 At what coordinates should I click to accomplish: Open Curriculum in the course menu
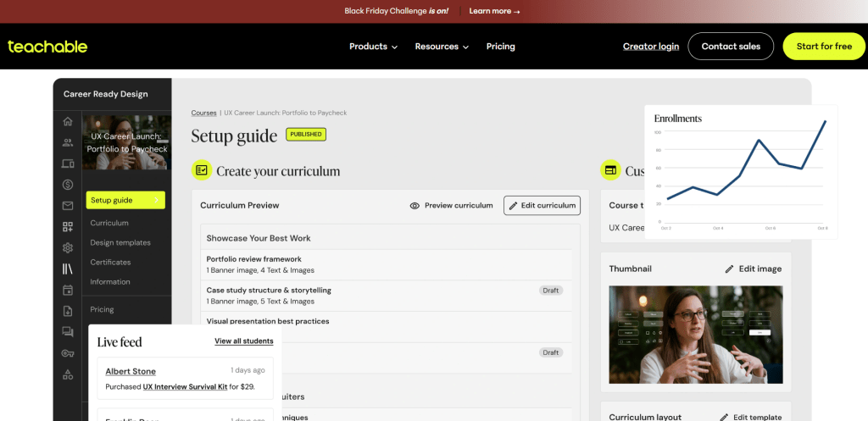click(109, 223)
